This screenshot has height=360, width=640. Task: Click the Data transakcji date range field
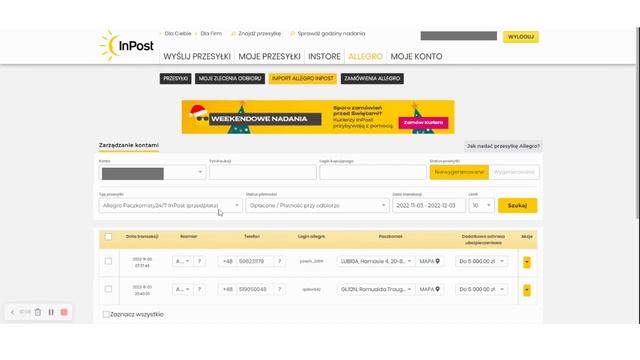(x=429, y=206)
